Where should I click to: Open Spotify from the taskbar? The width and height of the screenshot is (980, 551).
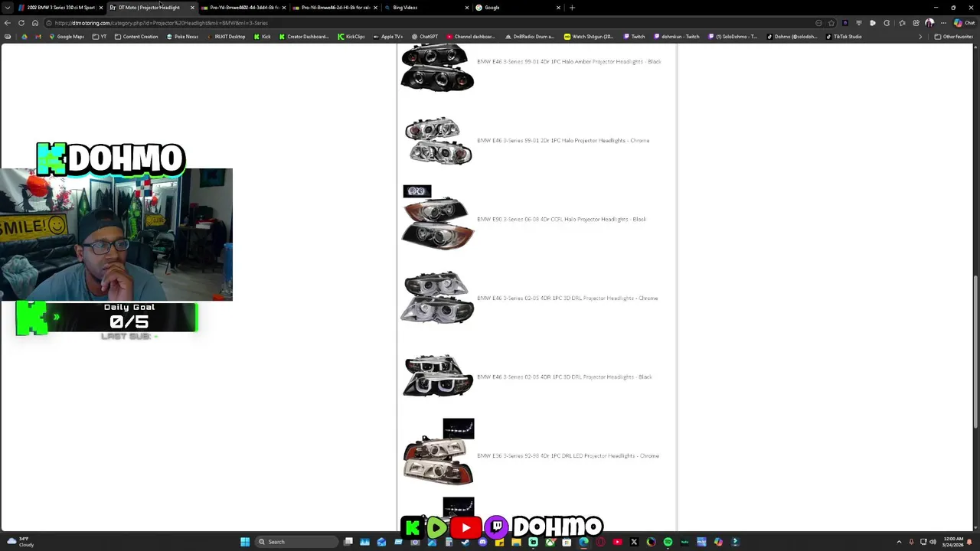[x=668, y=542]
